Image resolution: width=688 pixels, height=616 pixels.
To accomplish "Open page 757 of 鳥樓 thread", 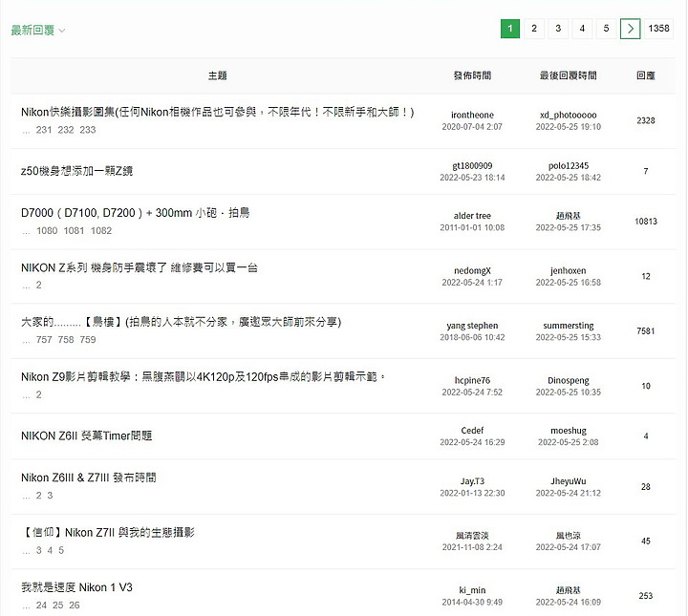I will (44, 340).
